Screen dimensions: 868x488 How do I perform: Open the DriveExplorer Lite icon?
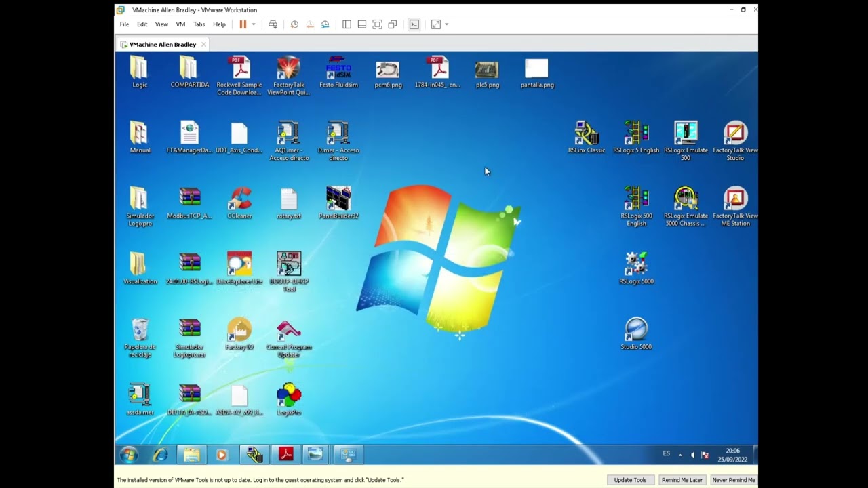pyautogui.click(x=239, y=268)
